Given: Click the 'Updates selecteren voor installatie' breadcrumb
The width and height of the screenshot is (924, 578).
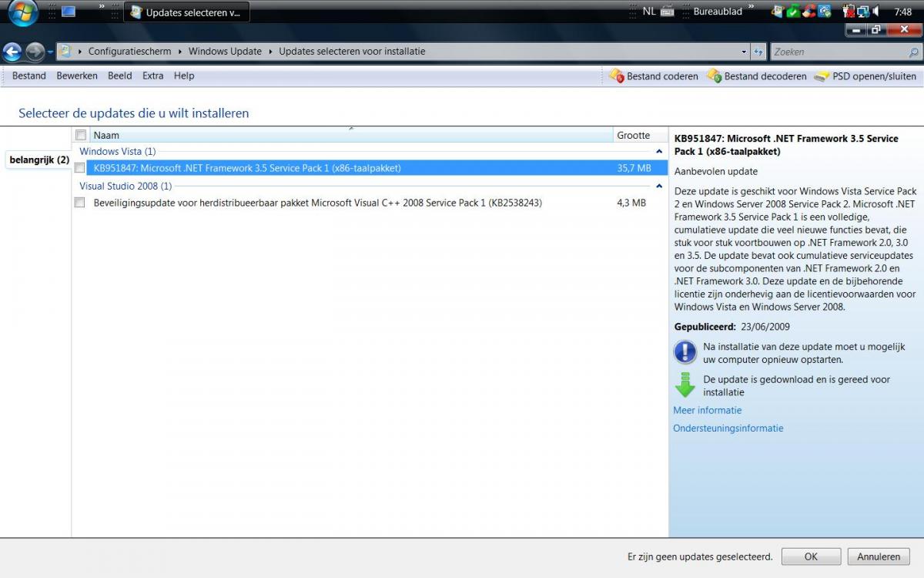Looking at the screenshot, I should coord(352,52).
